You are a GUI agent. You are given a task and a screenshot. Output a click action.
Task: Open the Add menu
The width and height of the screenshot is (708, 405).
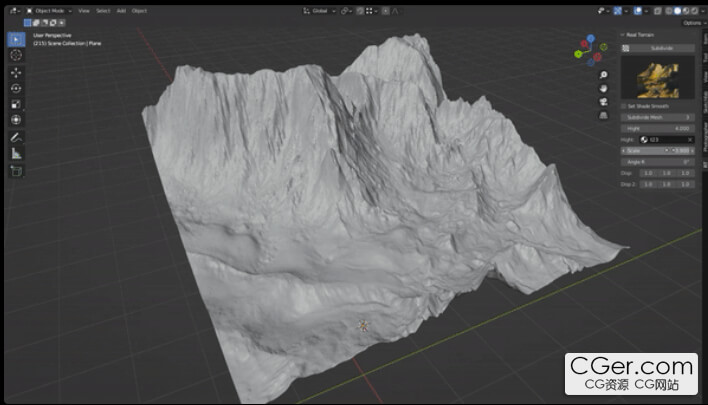pyautogui.click(x=121, y=11)
